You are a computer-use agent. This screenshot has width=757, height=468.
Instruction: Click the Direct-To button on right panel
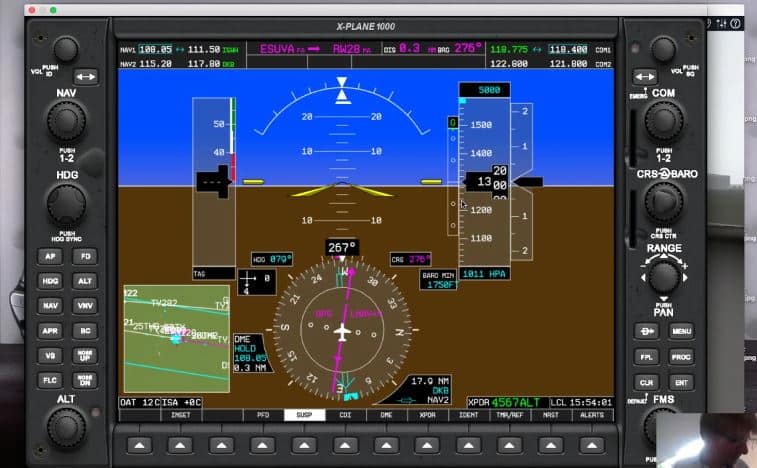point(647,331)
